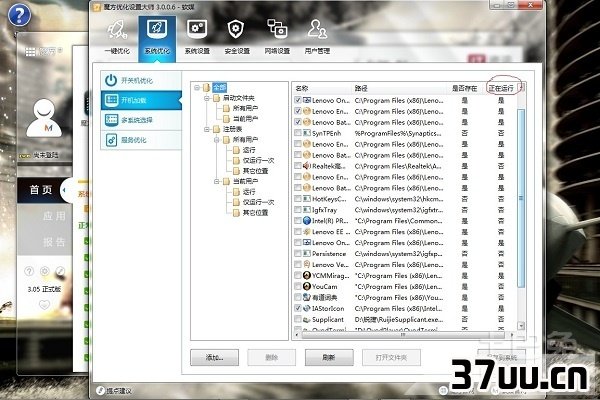Click the 有道词典 entry icon
The width and height of the screenshot is (600, 400).
(x=307, y=297)
